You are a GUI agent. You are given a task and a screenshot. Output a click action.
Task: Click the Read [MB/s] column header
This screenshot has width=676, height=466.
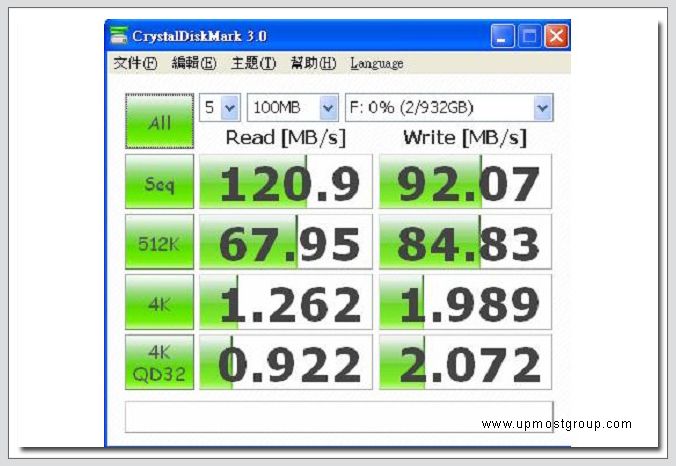tap(286, 138)
